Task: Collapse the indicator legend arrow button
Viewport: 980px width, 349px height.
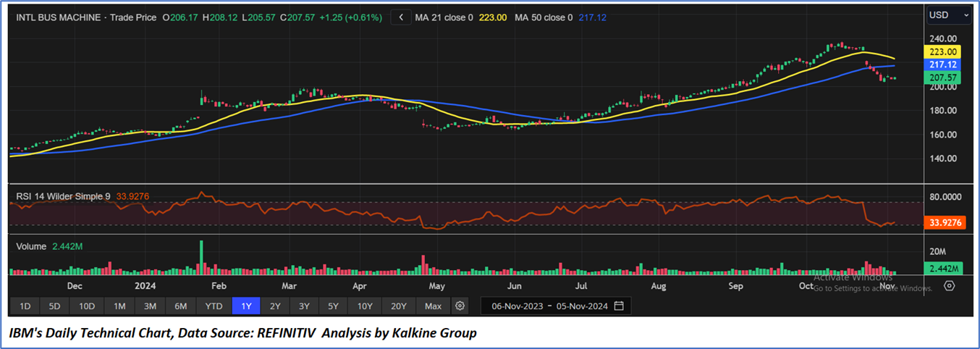Action: point(400,17)
